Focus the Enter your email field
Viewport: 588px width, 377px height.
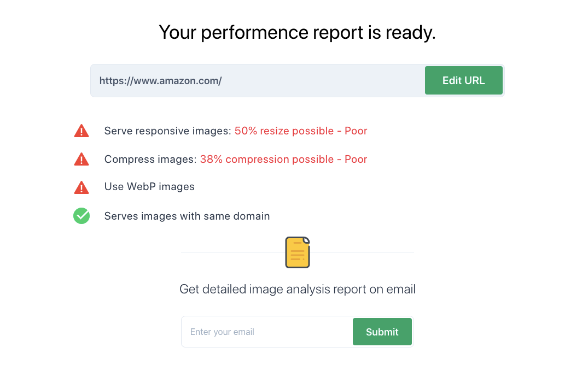click(x=267, y=332)
